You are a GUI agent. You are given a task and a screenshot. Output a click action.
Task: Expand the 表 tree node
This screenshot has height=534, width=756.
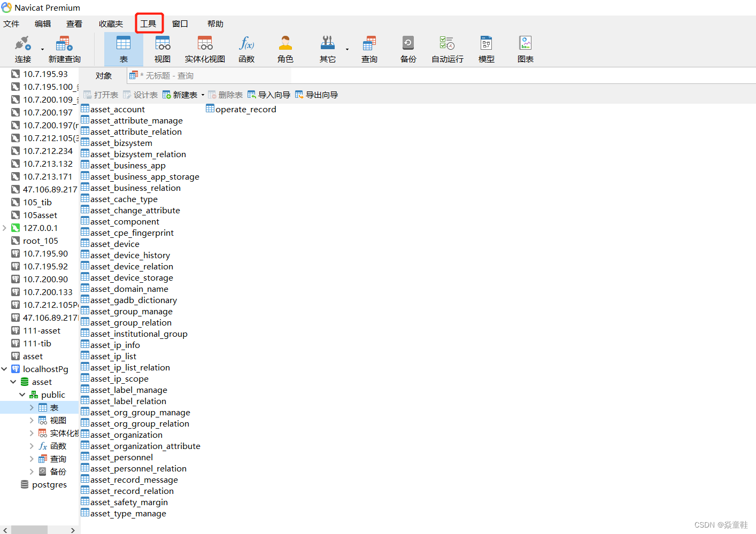click(x=32, y=407)
